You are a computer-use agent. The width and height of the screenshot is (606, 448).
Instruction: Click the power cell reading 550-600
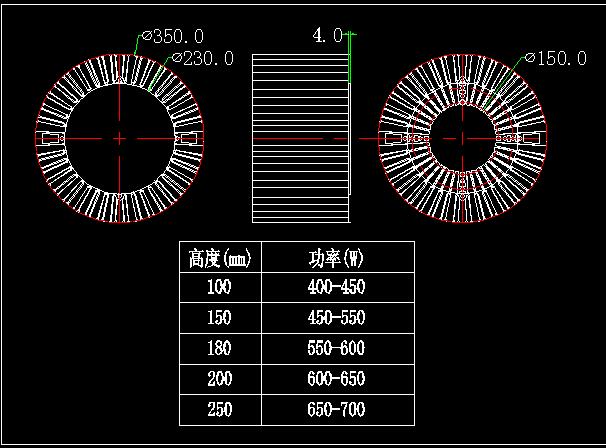(x=338, y=349)
